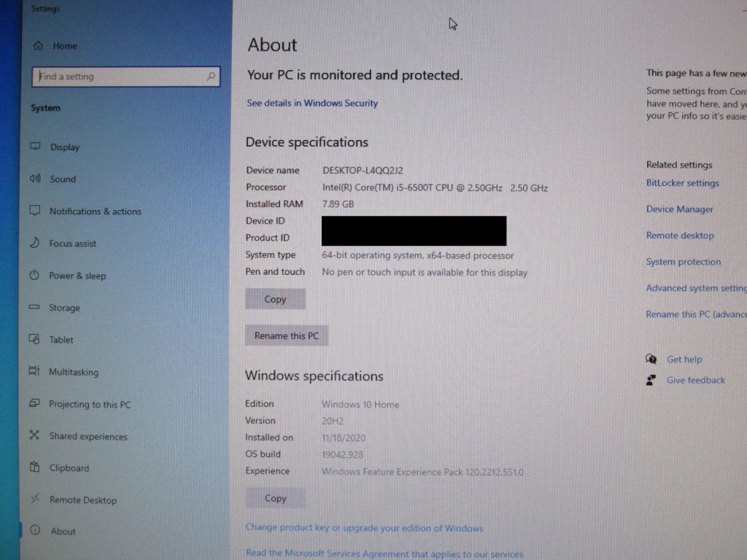Click the Device specifications heading
The width and height of the screenshot is (747, 560).
coord(307,142)
